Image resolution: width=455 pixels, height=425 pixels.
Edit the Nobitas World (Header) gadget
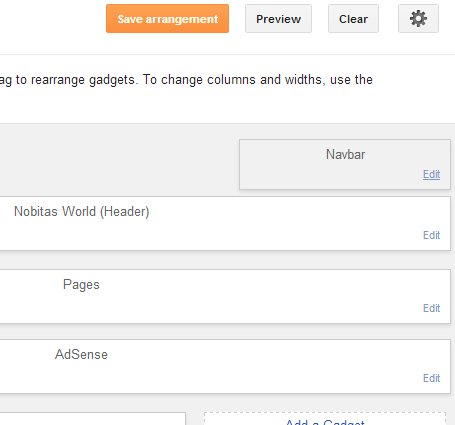click(431, 235)
